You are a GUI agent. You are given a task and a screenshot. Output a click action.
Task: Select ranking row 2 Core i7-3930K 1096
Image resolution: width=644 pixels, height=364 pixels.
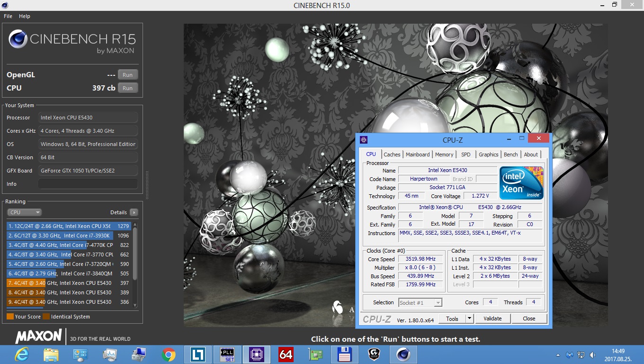(x=69, y=236)
